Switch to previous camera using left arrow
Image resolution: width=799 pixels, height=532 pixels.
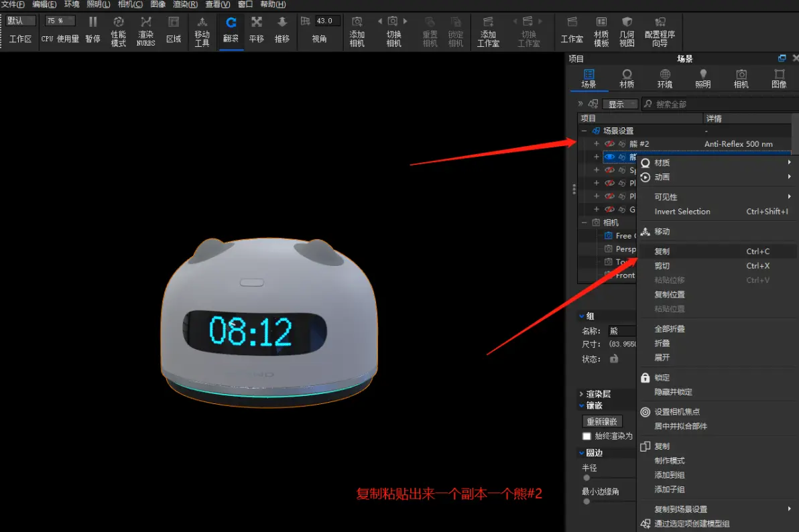pyautogui.click(x=379, y=21)
